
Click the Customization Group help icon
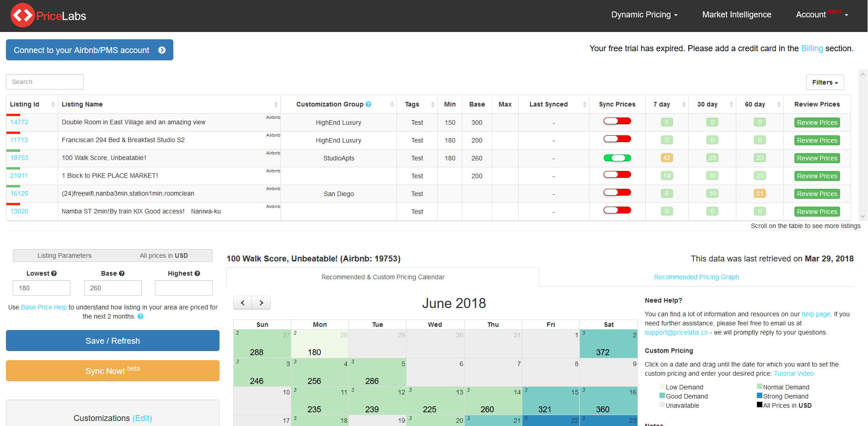coord(369,104)
